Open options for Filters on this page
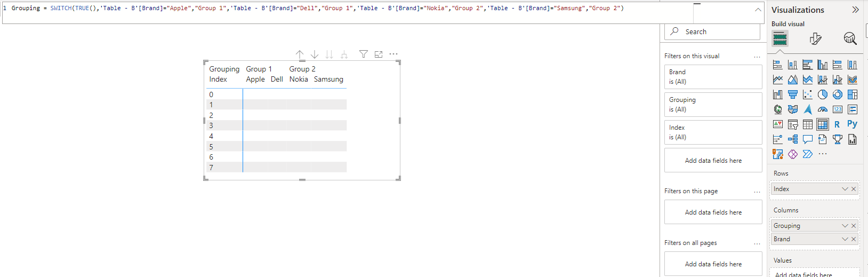The width and height of the screenshot is (868, 277). click(757, 192)
